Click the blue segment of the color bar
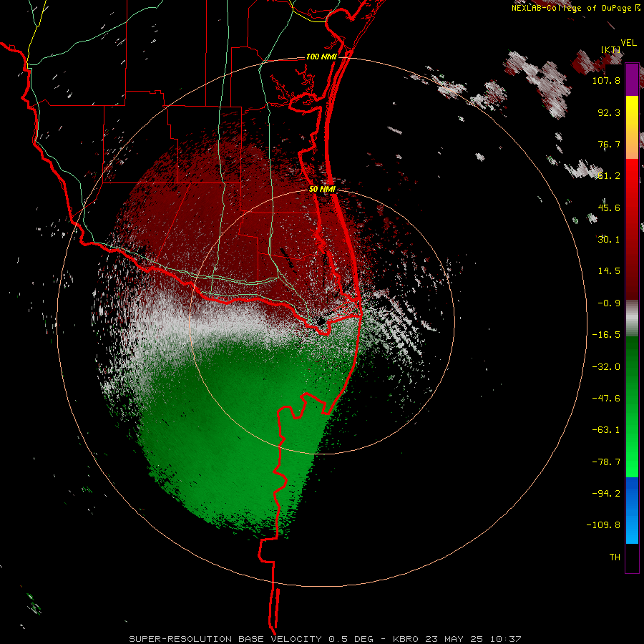The height and width of the screenshot is (644, 644). (x=632, y=510)
